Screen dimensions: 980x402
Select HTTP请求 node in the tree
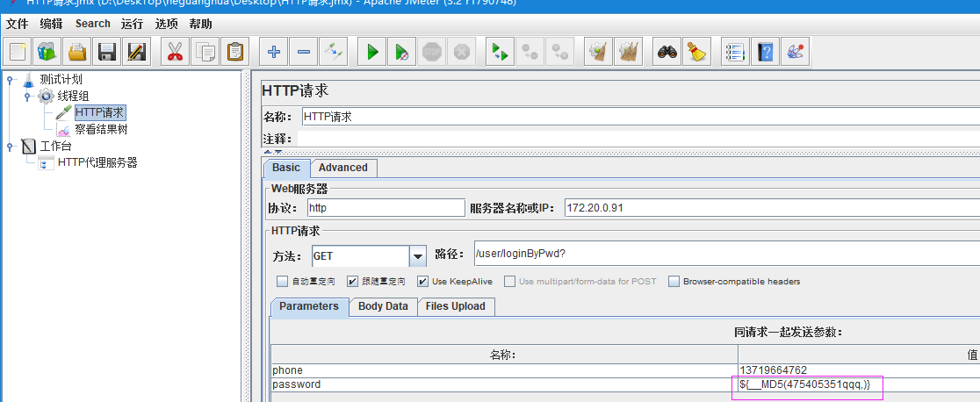100,112
